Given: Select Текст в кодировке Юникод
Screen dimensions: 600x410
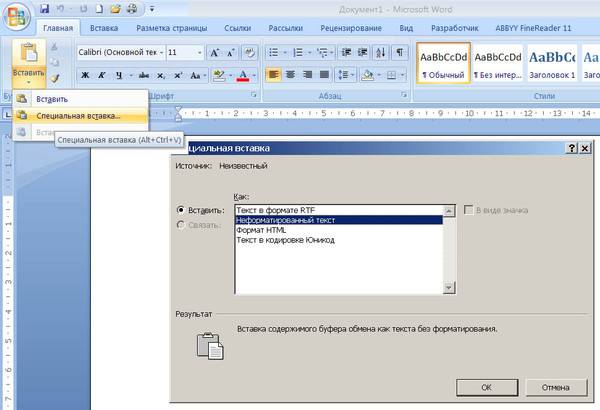Looking at the screenshot, I should pos(339,240).
